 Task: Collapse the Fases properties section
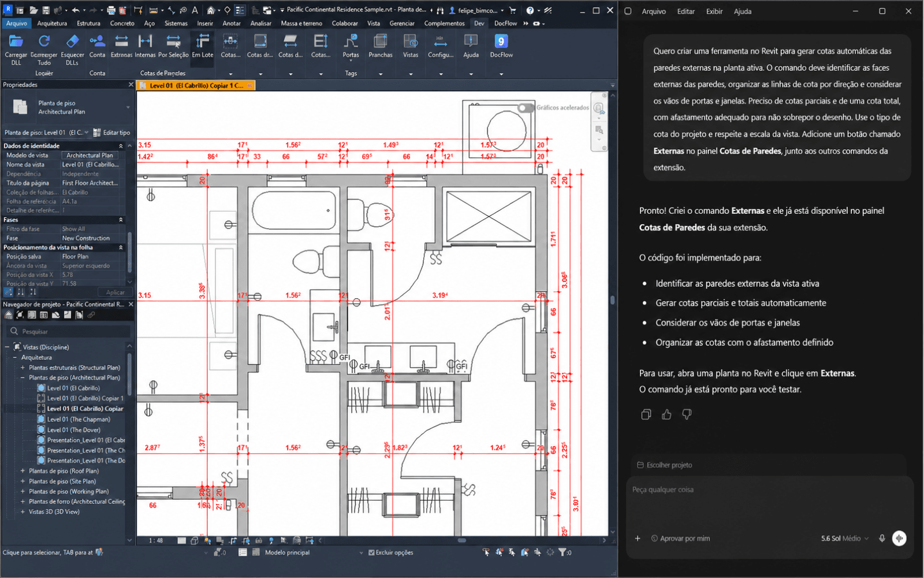pyautogui.click(x=121, y=220)
